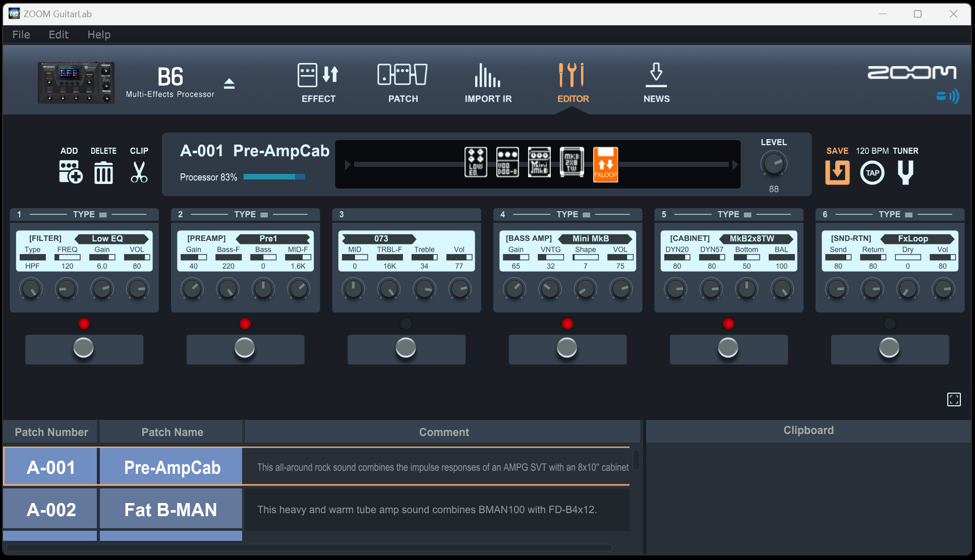The width and height of the screenshot is (975, 560).
Task: Open the Help menu
Action: 99,35
